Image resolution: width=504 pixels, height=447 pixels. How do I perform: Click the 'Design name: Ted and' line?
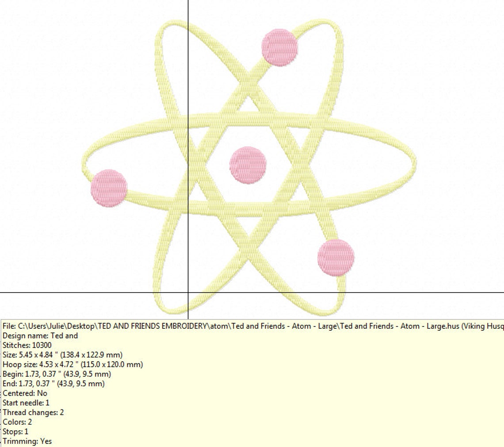(x=40, y=336)
